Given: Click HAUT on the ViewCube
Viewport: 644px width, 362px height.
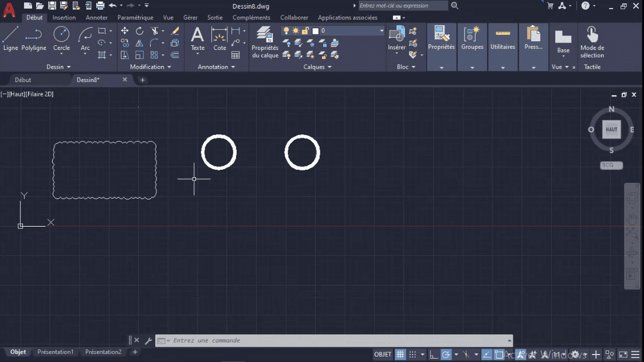Looking at the screenshot, I should (611, 130).
